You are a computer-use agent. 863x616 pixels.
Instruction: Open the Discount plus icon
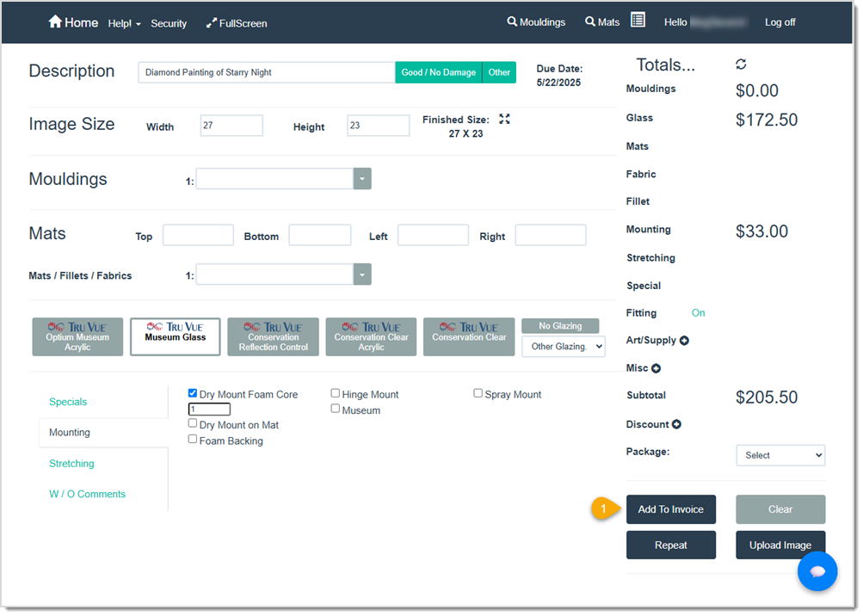click(676, 424)
